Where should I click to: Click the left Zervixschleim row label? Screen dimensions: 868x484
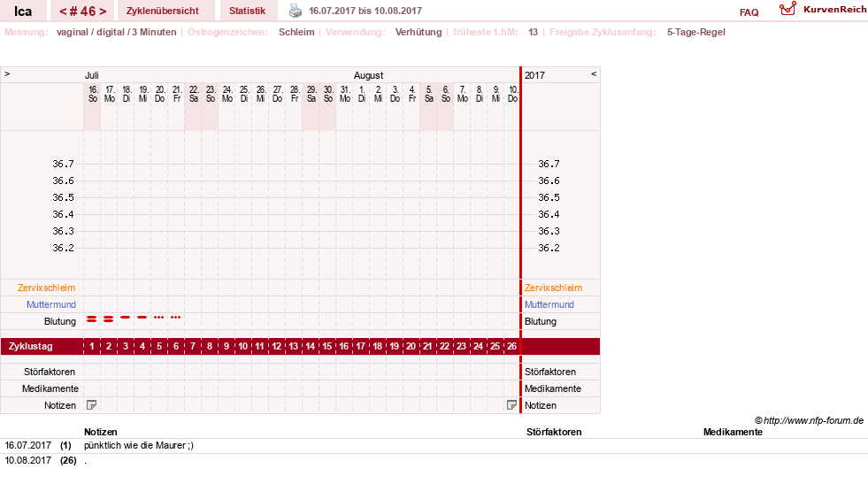47,288
